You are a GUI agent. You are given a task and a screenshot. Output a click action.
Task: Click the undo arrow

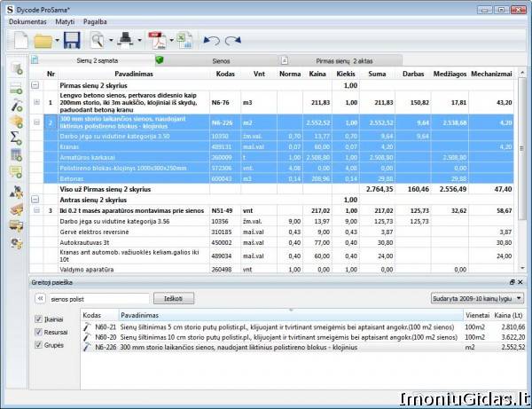pos(211,41)
